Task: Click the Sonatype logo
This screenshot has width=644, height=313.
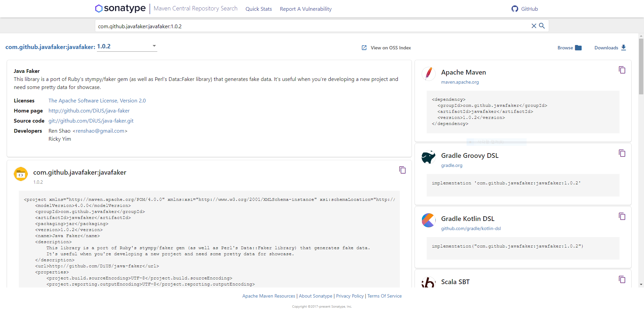Action: 120,8
